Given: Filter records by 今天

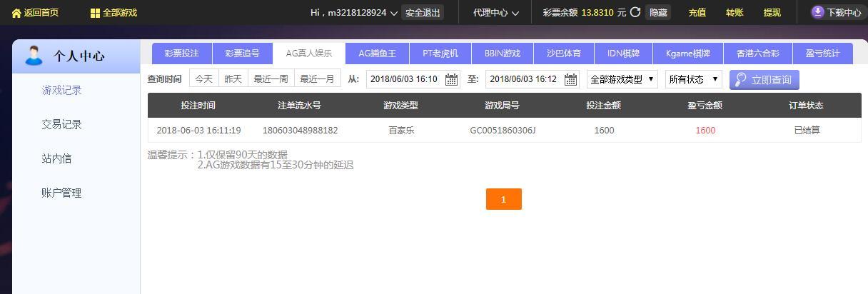Looking at the screenshot, I should (x=204, y=79).
